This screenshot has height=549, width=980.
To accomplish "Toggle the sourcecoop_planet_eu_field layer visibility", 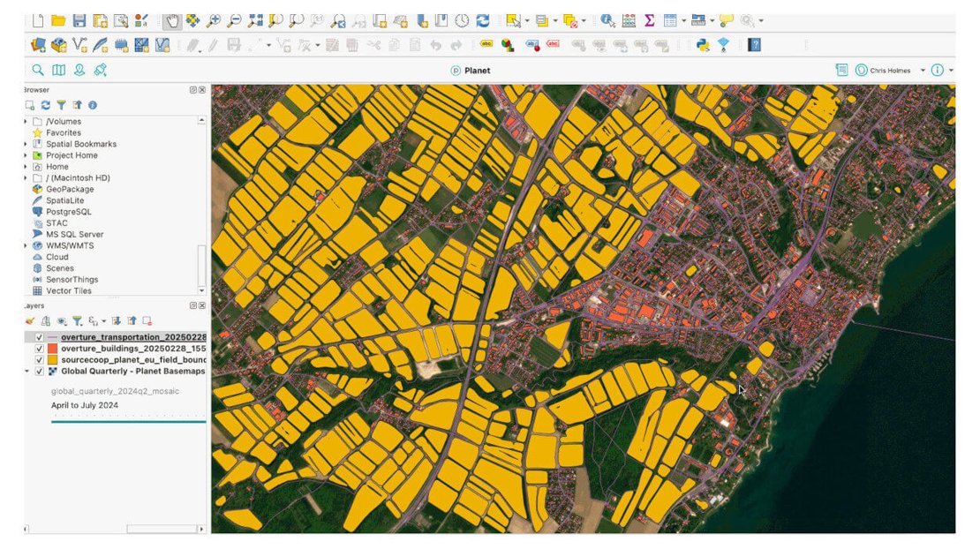I will 40,360.
